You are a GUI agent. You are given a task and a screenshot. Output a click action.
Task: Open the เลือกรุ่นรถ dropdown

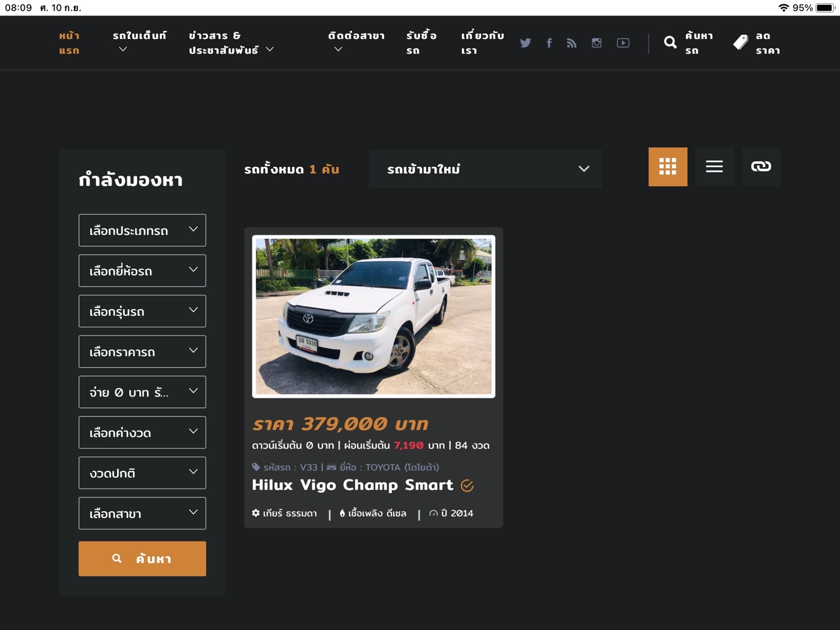142,311
